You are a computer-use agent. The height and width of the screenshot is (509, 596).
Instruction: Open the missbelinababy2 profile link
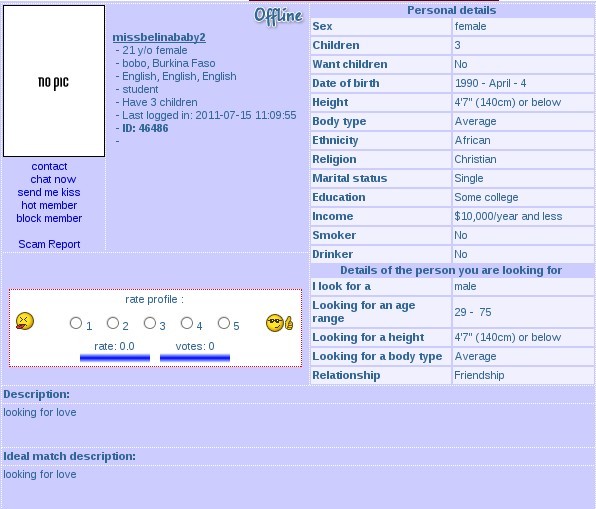click(159, 37)
